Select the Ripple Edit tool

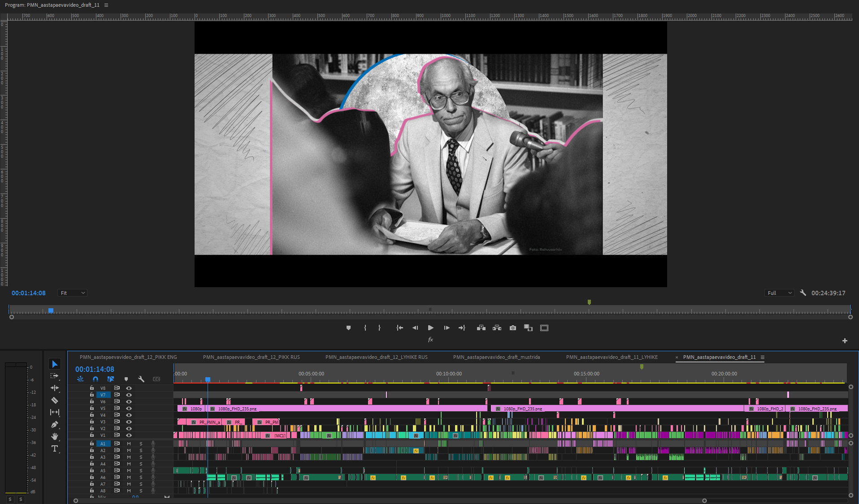pyautogui.click(x=55, y=388)
